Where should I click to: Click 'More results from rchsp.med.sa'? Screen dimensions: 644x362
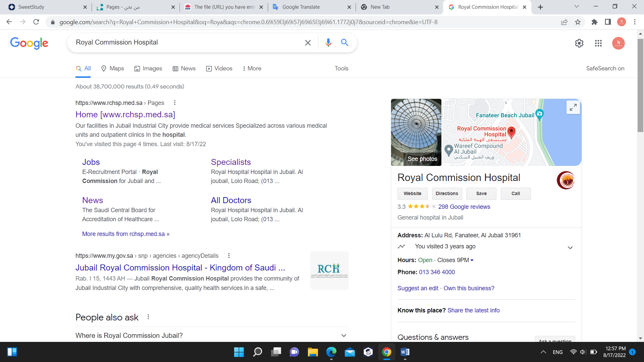[126, 234]
